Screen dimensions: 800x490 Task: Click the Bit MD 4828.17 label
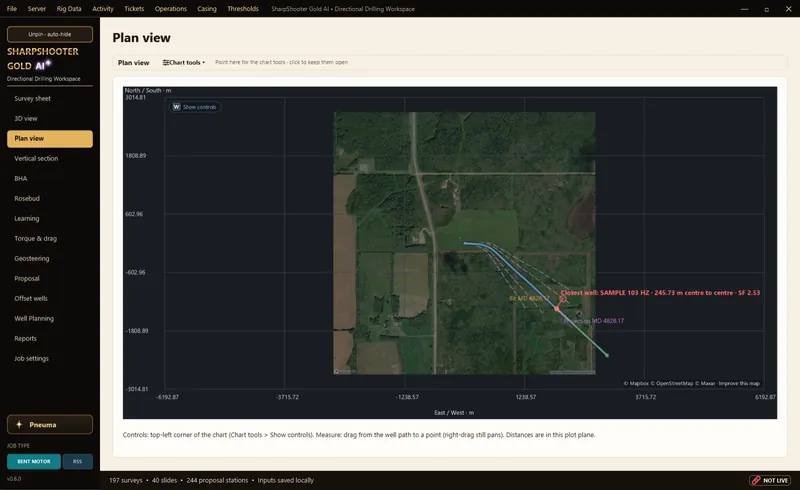pos(530,298)
